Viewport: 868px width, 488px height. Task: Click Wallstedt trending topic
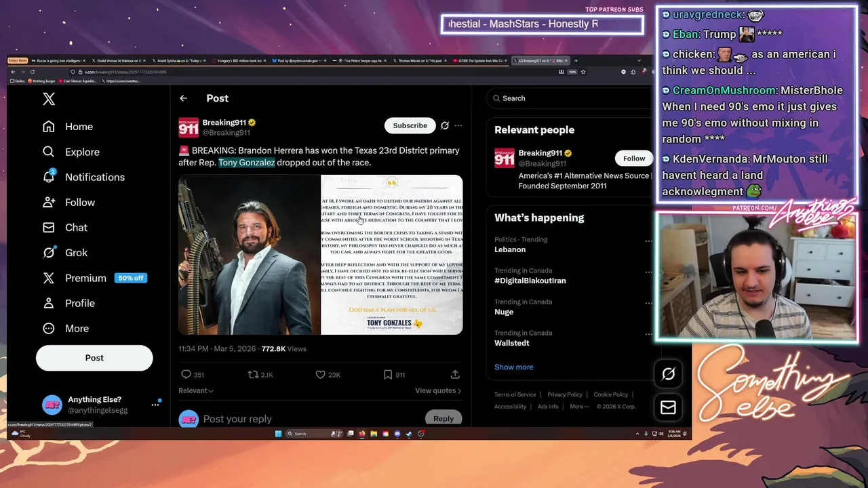point(511,343)
